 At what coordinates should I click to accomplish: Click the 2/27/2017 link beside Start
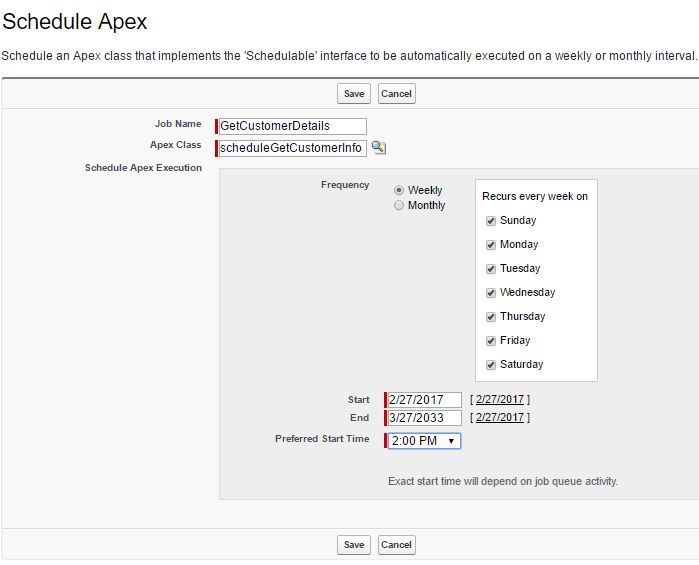(500, 399)
